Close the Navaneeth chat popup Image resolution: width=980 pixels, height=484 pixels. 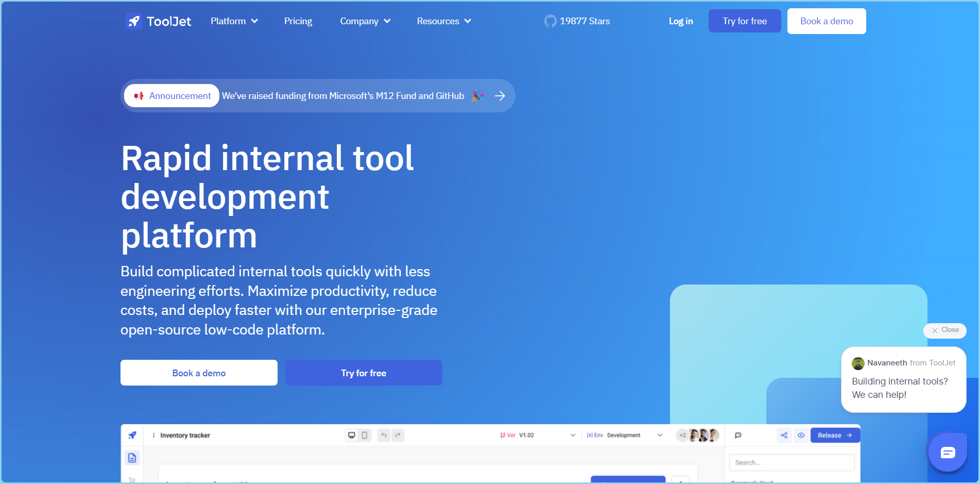tap(945, 330)
